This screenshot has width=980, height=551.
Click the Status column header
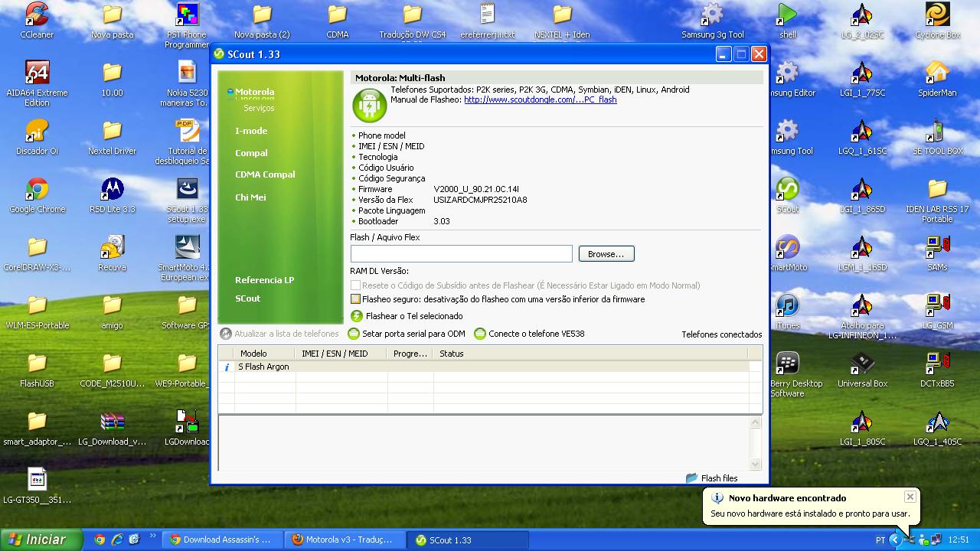(590, 354)
